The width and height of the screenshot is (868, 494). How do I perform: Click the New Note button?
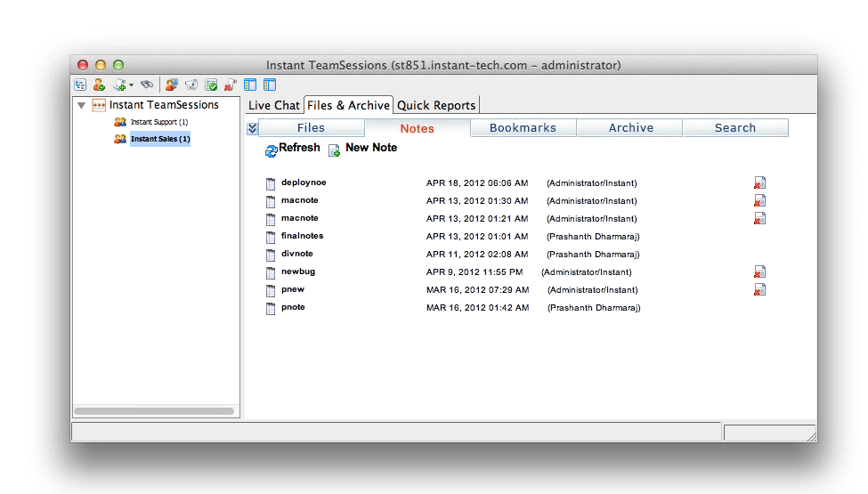click(371, 148)
